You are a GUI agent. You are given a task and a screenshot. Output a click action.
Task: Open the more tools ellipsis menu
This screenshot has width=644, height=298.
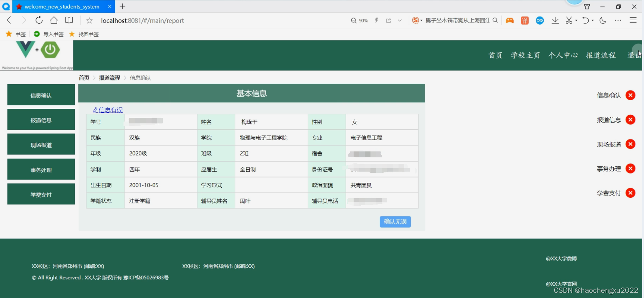618,21
